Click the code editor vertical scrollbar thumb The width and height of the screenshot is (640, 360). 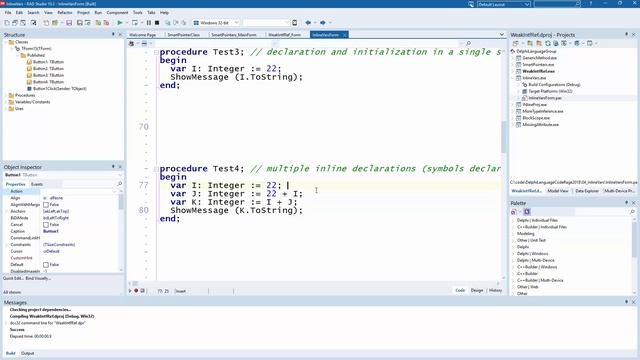coord(504,137)
